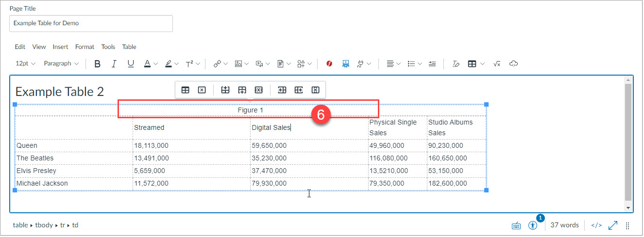Switch to HTML code editor view
The height and width of the screenshot is (237, 644).
coord(596,225)
